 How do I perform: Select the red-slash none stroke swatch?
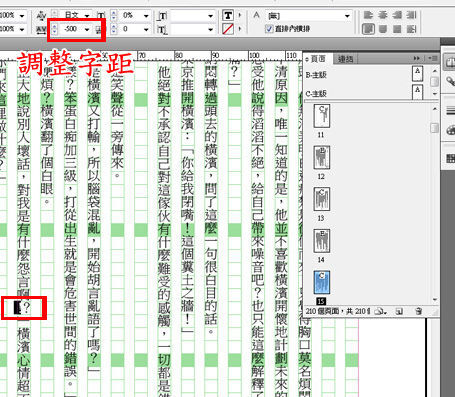pos(228,29)
